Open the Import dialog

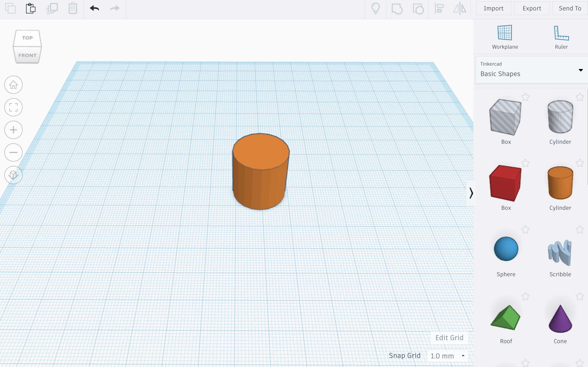point(494,8)
